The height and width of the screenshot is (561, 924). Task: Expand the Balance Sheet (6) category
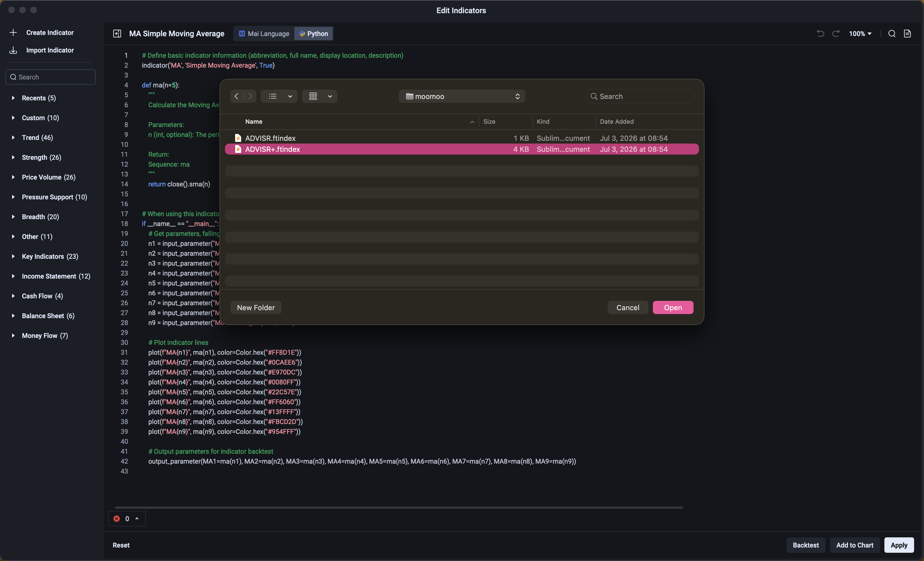tap(13, 316)
